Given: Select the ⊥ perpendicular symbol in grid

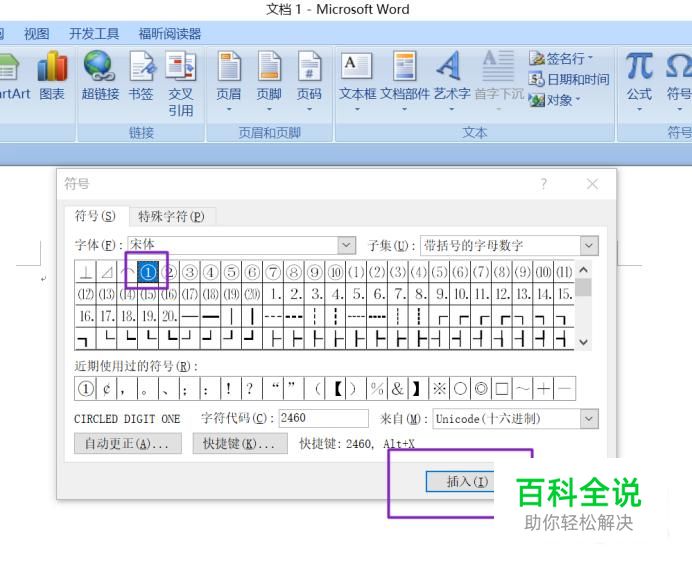Looking at the screenshot, I should [86, 272].
